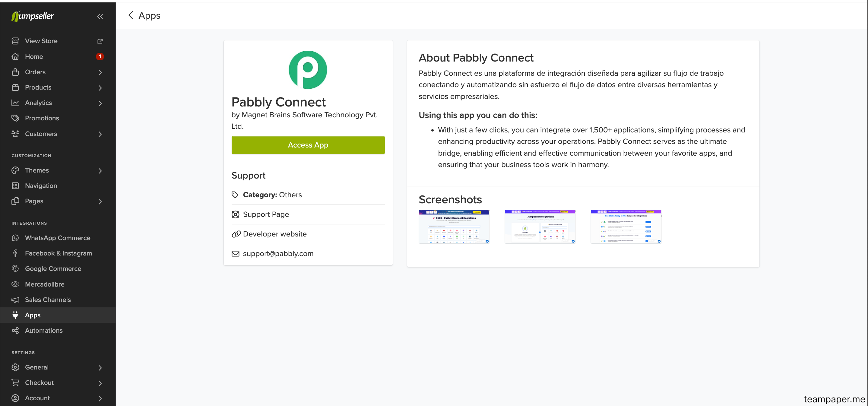Click the Automations icon in sidebar

click(x=15, y=331)
